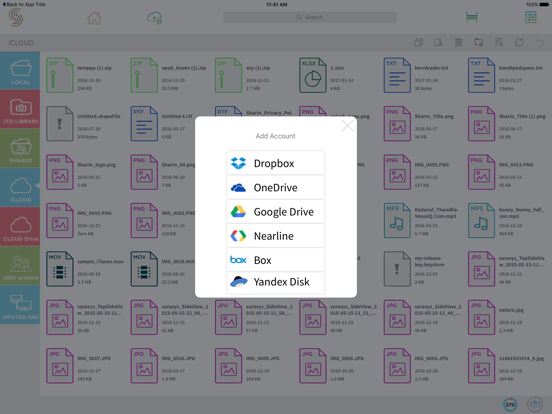Screen dimensions: 552x414
Task: Select Google Drive account option
Action: tap(275, 212)
